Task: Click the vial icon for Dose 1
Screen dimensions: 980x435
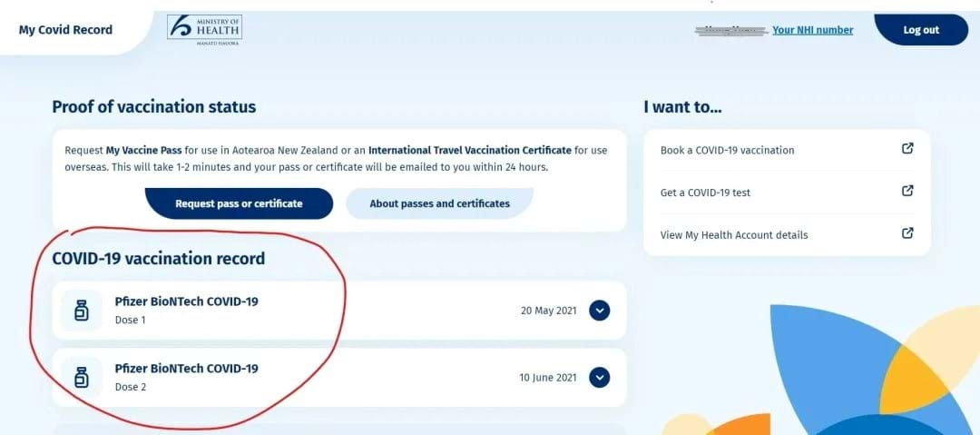Action: [x=82, y=311]
